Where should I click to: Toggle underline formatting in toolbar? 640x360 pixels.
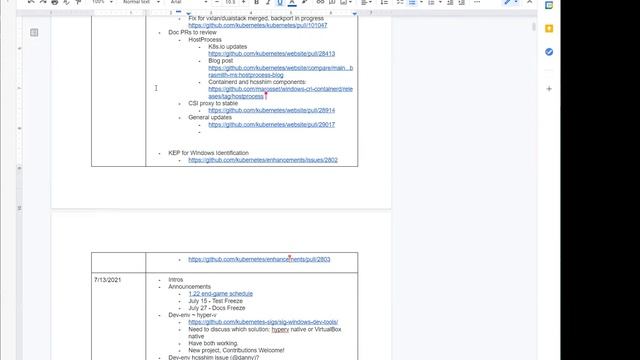(280, 2)
